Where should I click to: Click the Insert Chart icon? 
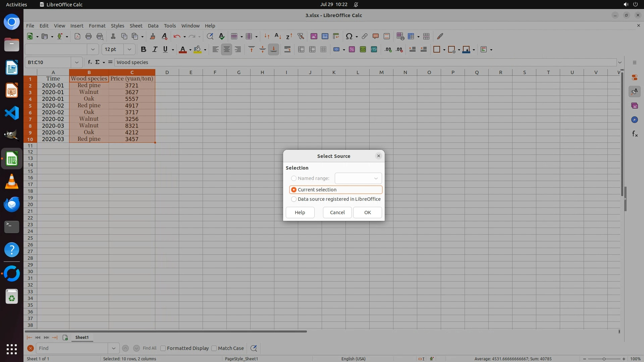pyautogui.click(x=325, y=36)
